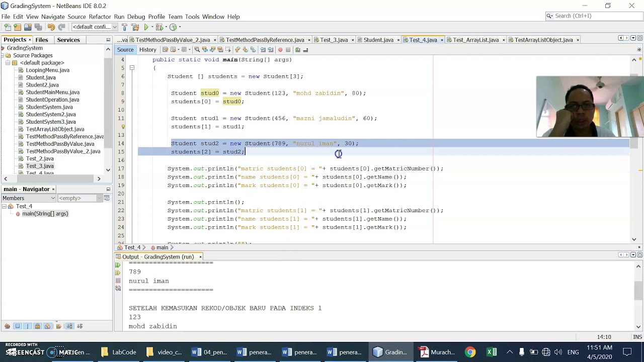
Task: Collapse the Test_4 node in Navigator
Action: (4, 207)
